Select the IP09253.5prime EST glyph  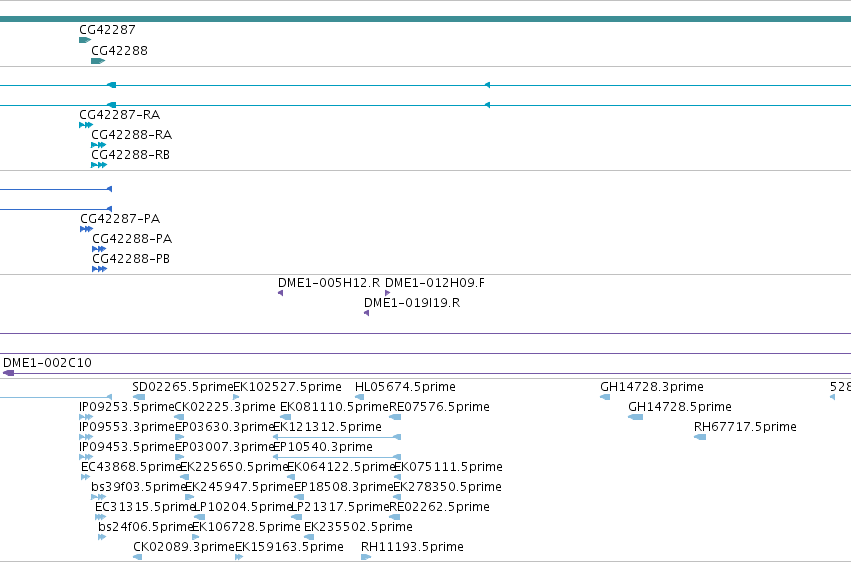pos(86,417)
